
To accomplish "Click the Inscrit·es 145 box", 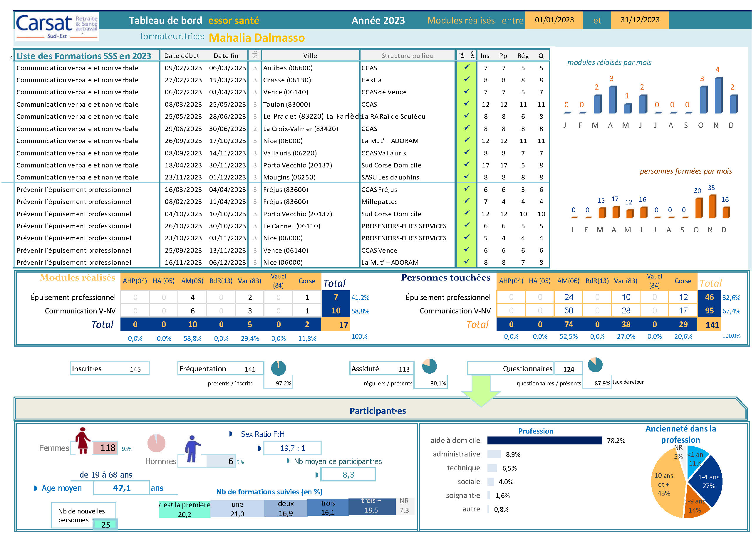I will (110, 368).
